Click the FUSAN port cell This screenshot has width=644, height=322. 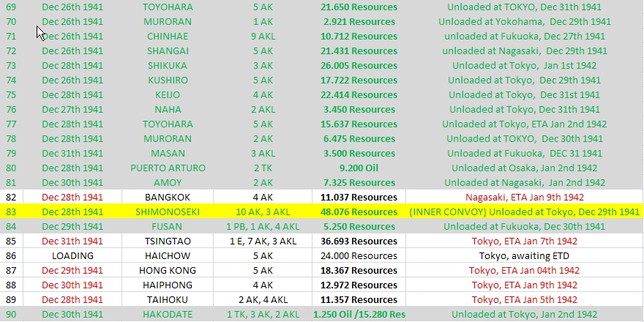pyautogui.click(x=168, y=227)
